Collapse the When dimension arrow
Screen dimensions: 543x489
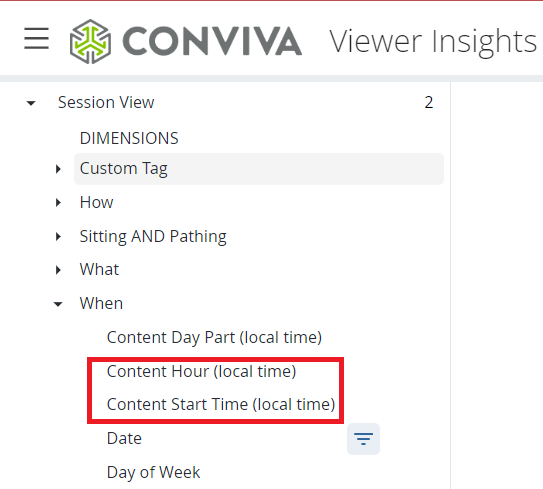point(58,304)
